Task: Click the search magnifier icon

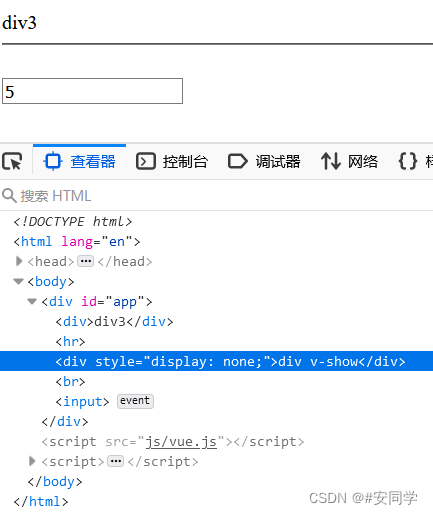Action: click(9, 196)
